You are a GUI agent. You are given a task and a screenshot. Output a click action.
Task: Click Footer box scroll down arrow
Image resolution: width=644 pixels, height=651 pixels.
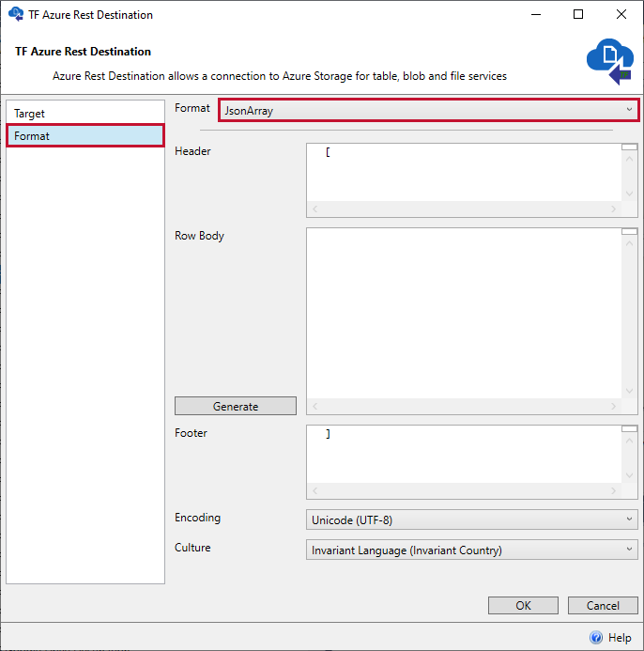(x=630, y=475)
